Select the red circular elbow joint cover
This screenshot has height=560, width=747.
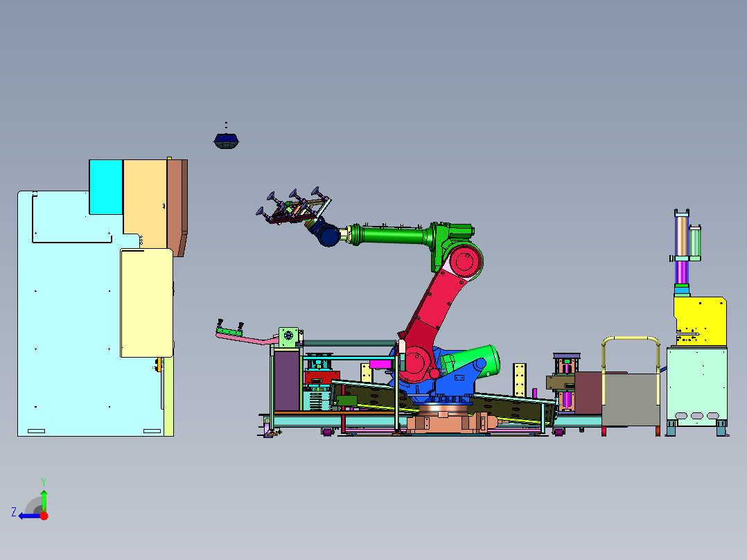point(464,261)
